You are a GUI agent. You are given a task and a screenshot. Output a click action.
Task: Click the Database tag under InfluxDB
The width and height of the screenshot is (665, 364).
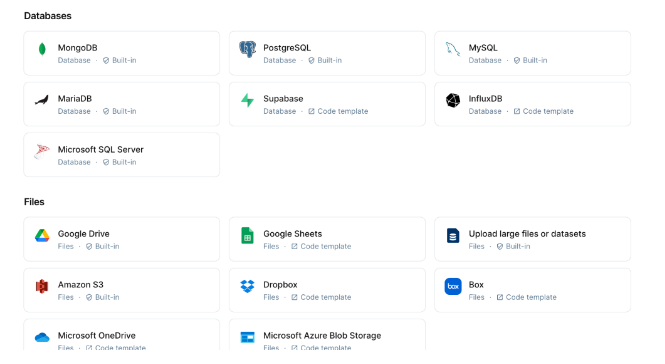(485, 111)
